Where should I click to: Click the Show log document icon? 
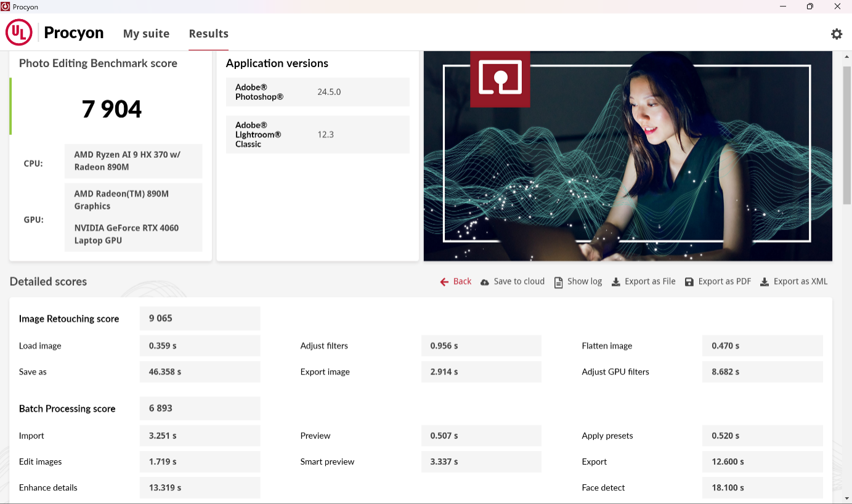coord(558,282)
